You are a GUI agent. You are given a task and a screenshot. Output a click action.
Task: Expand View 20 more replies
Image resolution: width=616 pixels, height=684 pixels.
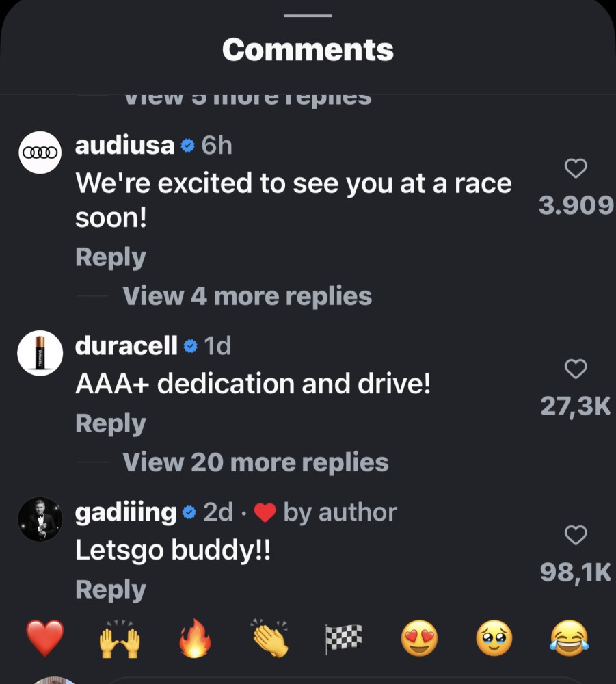point(256,462)
